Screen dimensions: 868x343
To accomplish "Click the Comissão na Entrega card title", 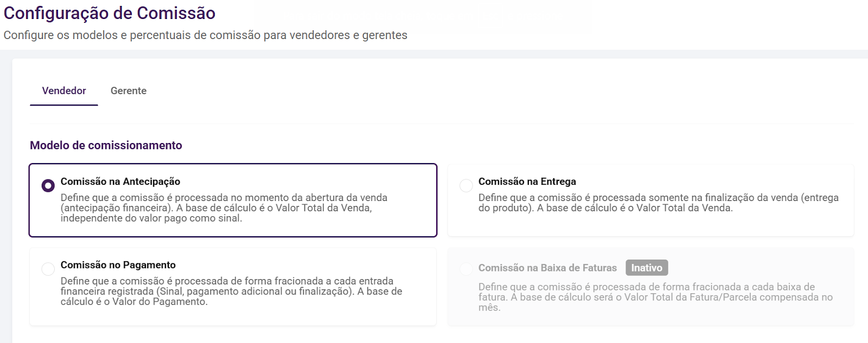I will click(527, 182).
